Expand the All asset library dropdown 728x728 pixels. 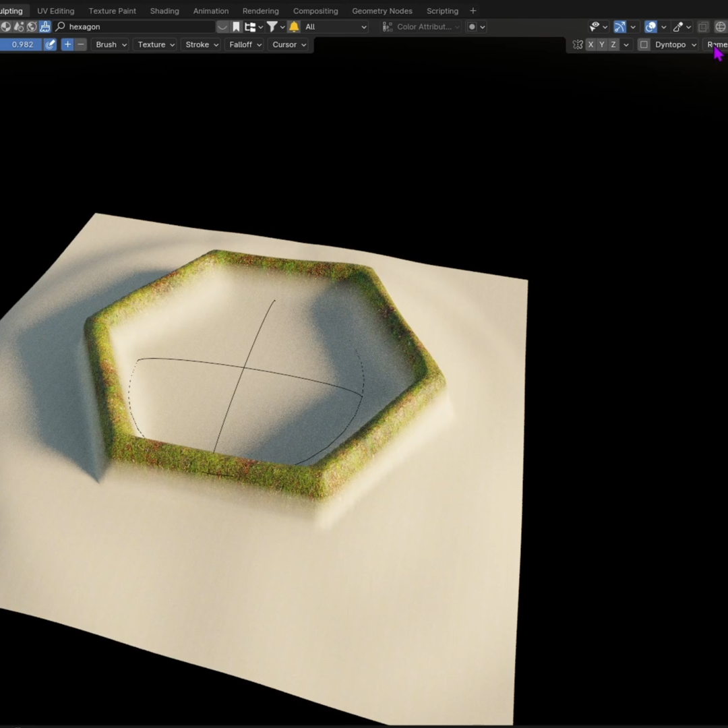pyautogui.click(x=334, y=27)
